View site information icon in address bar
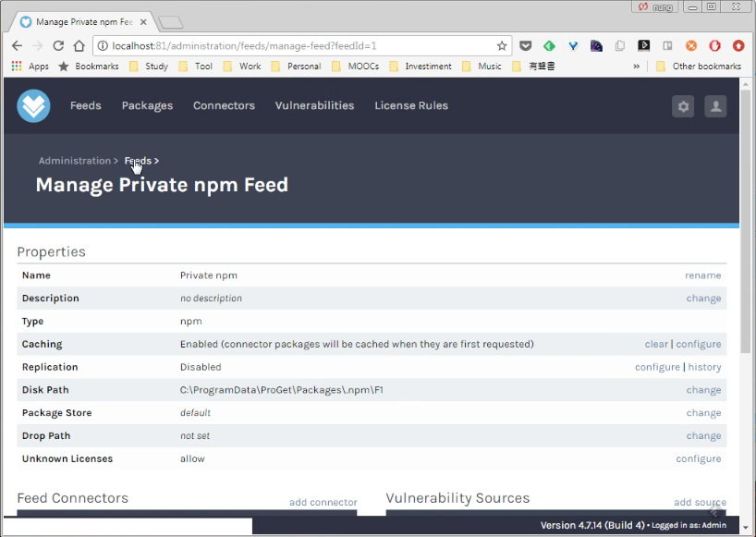Screen dimensions: 756x537 103,46
